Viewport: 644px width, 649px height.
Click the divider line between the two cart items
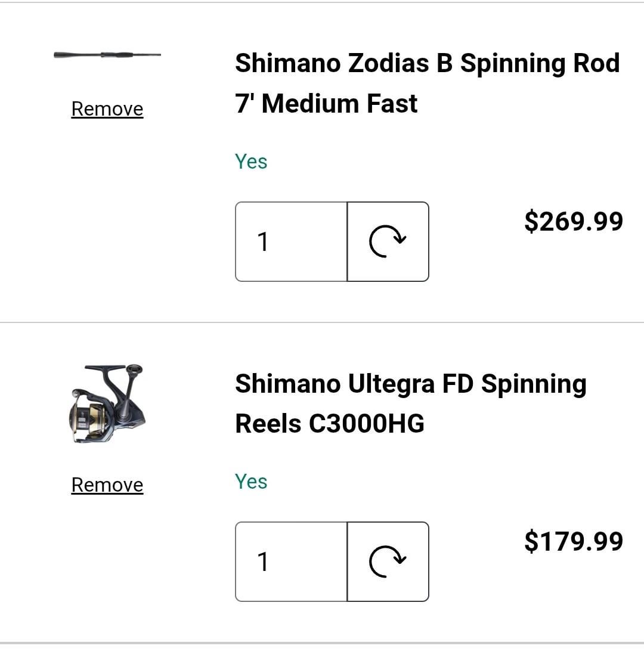click(322, 322)
